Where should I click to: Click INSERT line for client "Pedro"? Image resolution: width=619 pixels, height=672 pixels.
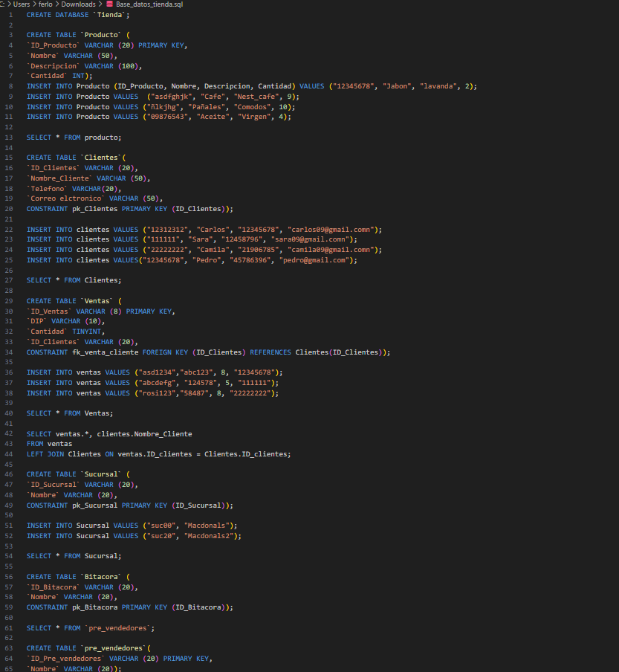192,260
